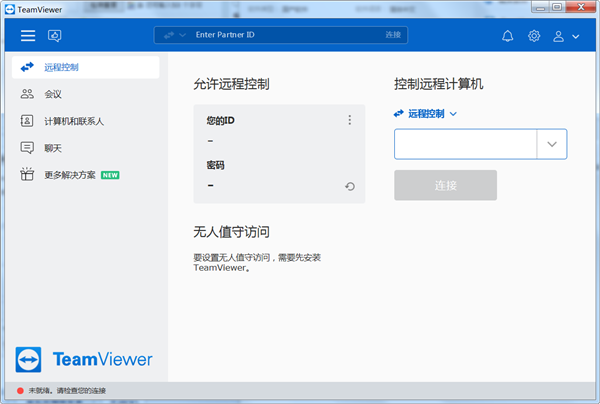
Task: Click the 无人值守访问 heading
Action: (232, 232)
